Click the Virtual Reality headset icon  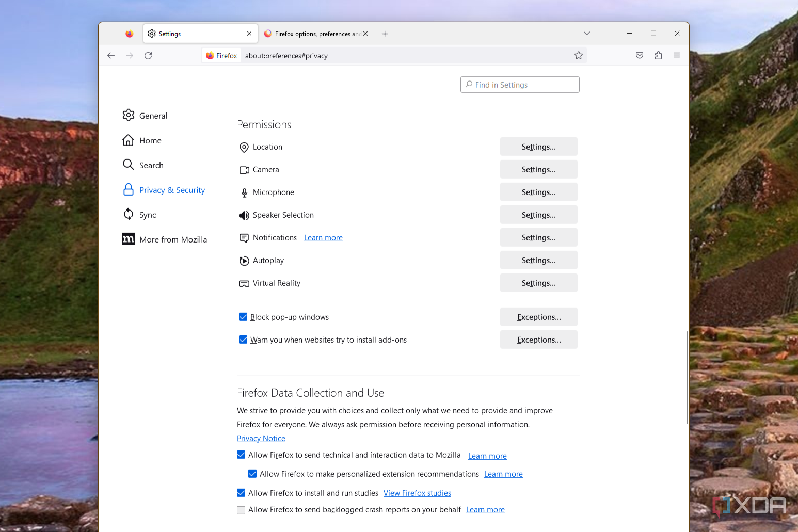pos(244,283)
